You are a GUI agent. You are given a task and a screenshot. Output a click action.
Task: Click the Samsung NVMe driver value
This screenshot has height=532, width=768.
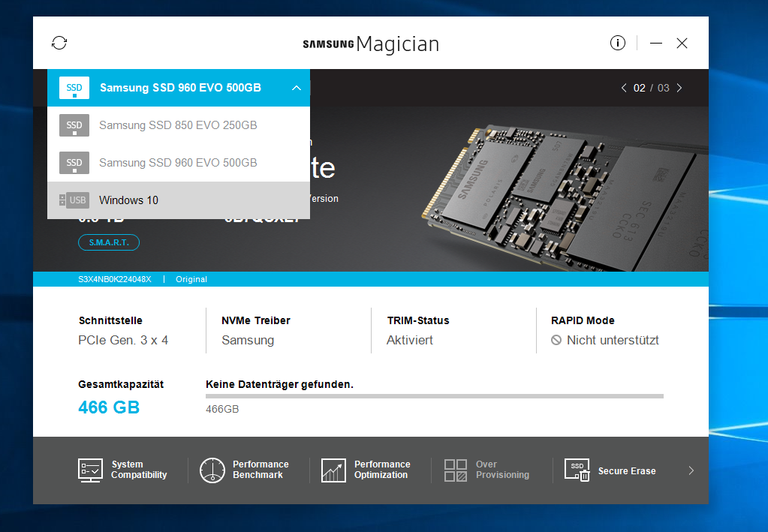(248, 340)
